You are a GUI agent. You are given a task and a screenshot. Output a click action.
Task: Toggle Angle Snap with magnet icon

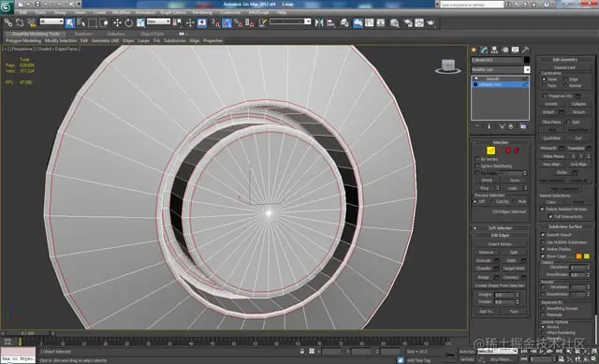tap(226, 22)
